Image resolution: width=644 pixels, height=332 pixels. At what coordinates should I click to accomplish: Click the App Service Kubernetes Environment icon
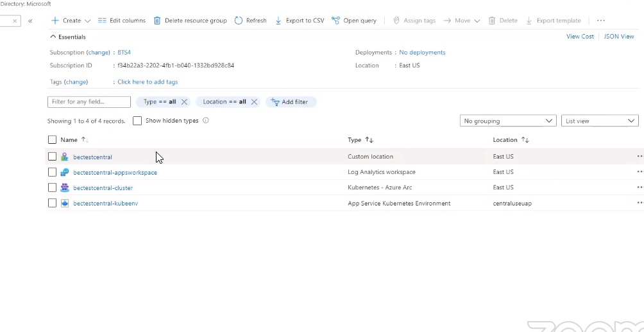tap(65, 203)
